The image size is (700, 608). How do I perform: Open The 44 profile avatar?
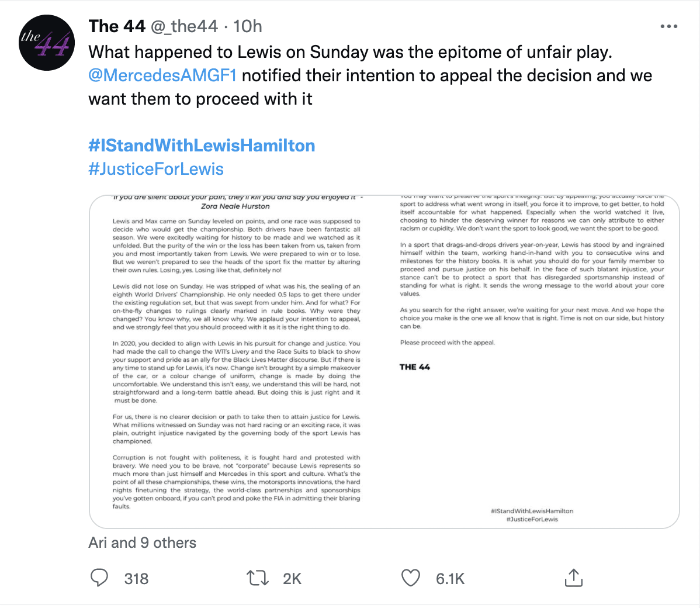tap(46, 43)
